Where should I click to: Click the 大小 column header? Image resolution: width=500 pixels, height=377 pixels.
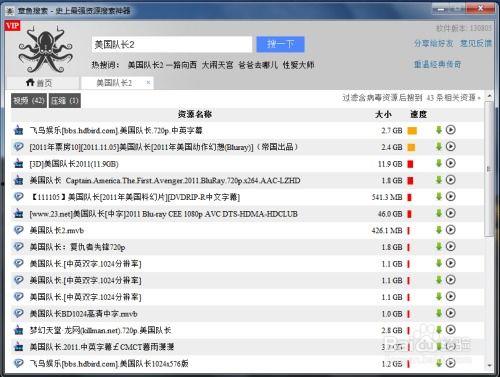point(383,114)
